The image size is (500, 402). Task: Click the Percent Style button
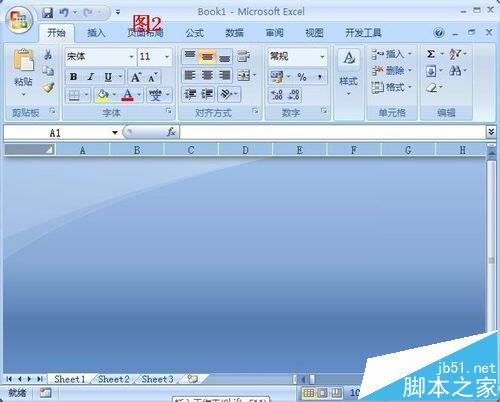pyautogui.click(x=302, y=77)
